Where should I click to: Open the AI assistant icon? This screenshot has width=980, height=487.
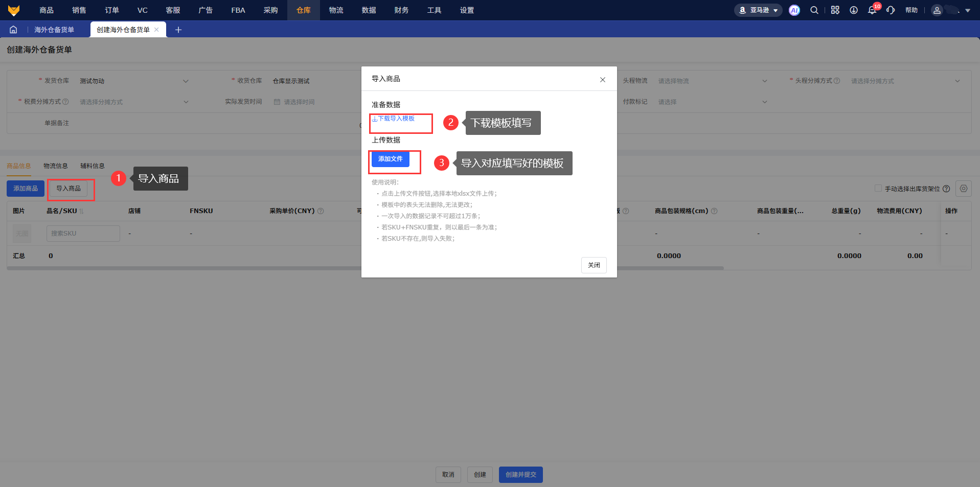794,10
